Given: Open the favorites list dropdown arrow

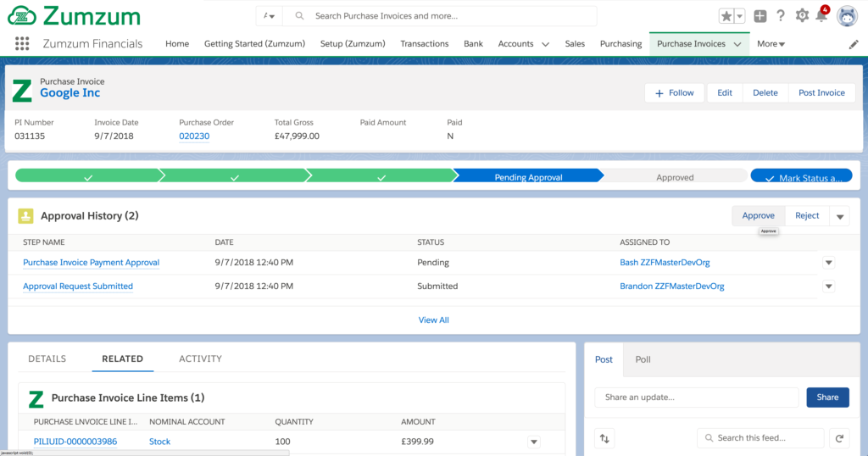Looking at the screenshot, I should (739, 16).
